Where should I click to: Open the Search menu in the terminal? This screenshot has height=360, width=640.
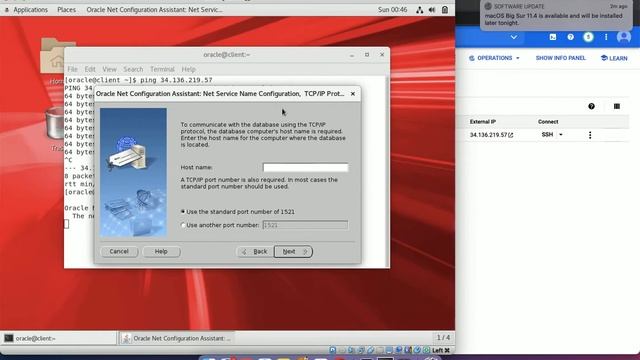133,69
